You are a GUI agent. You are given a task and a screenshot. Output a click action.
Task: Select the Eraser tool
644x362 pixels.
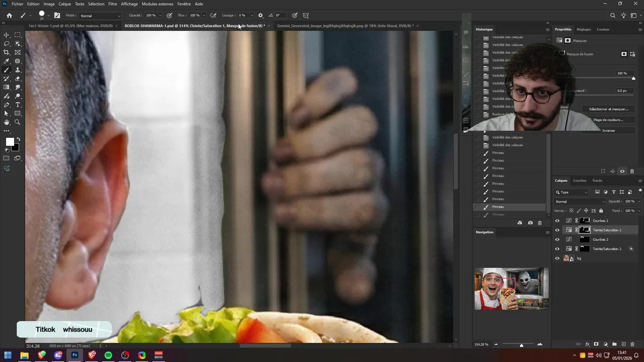point(18,78)
